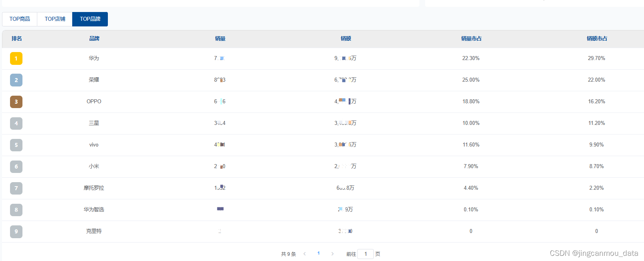
Task: Click the gray rank 8 badge
Action: pos(16,210)
